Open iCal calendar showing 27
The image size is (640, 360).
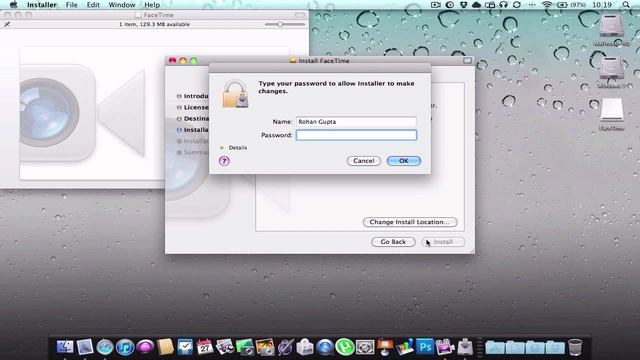205,347
